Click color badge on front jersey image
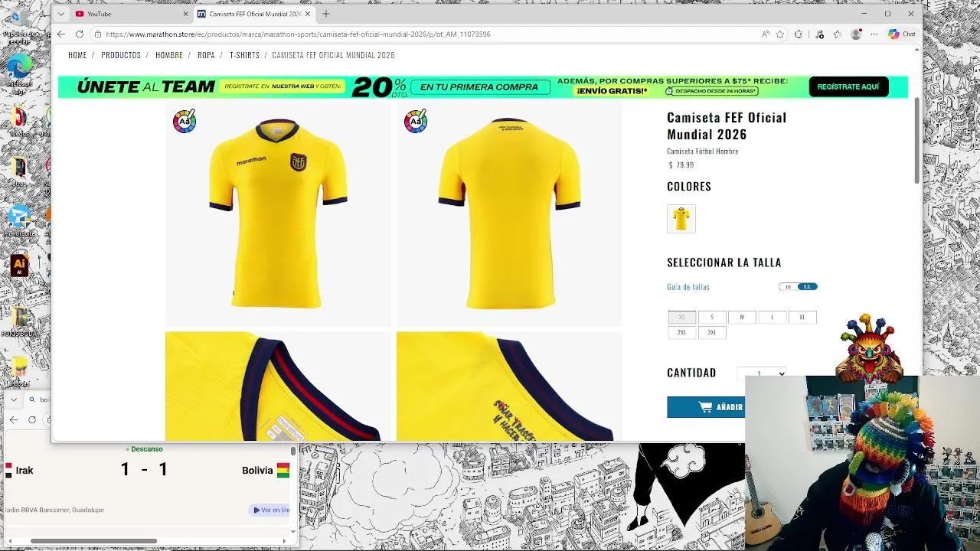 tap(185, 122)
